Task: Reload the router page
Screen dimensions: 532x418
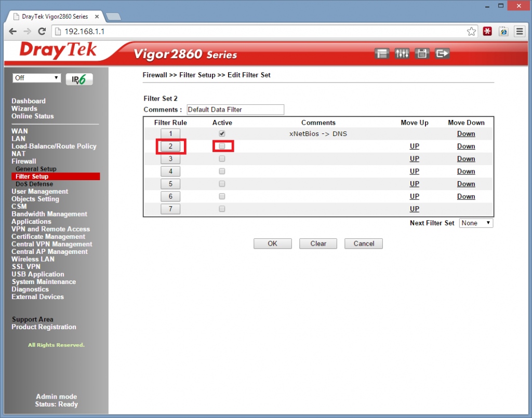Action: pyautogui.click(x=42, y=32)
